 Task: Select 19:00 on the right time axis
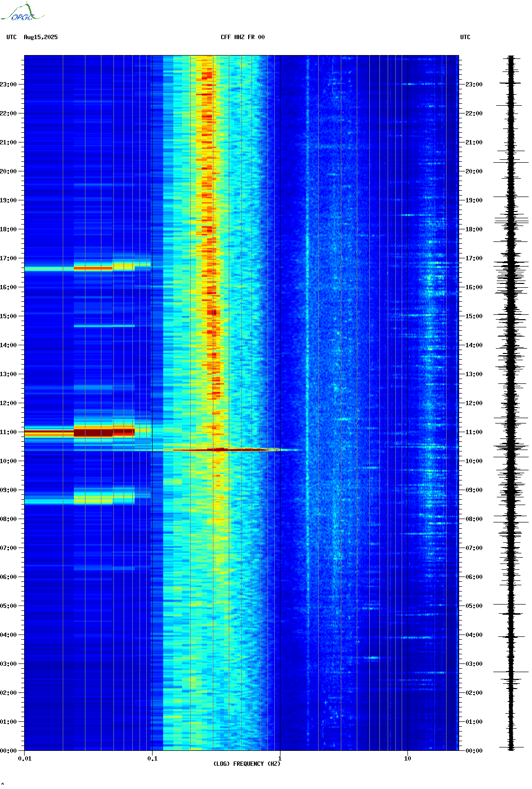pyautogui.click(x=474, y=200)
